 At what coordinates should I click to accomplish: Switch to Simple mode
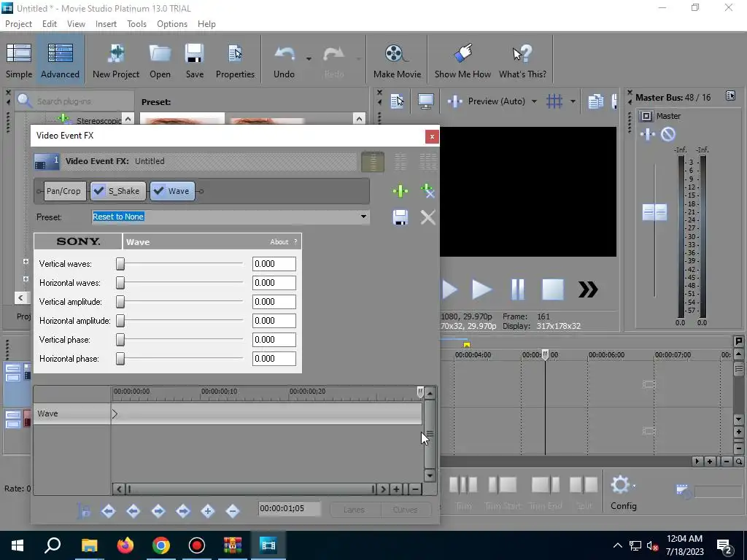19,61
